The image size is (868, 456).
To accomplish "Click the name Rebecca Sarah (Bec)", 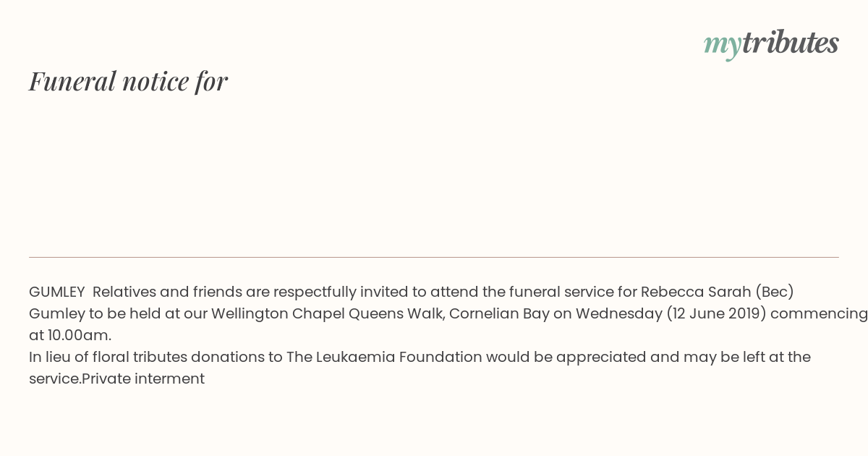I will [718, 292].
